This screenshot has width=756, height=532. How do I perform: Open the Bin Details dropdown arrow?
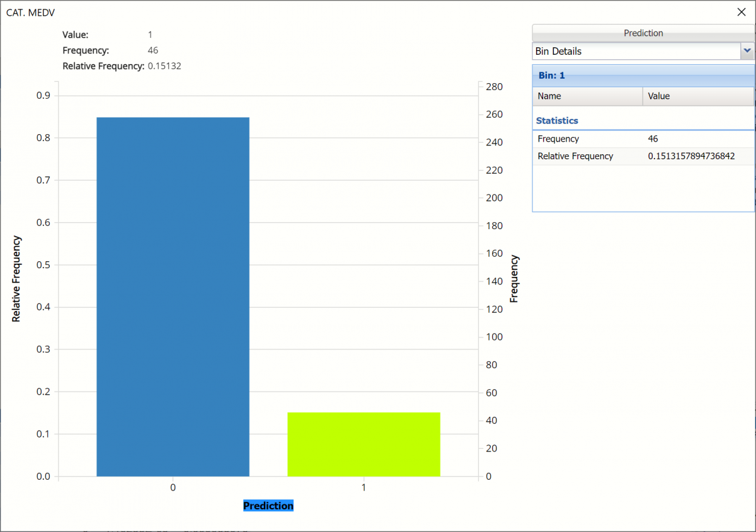(747, 51)
